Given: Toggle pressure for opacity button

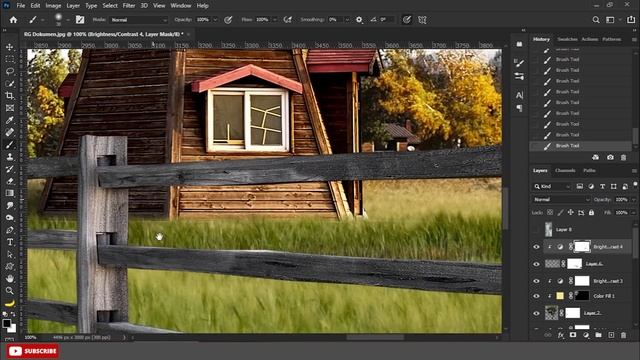Looking at the screenshot, I should point(228,20).
